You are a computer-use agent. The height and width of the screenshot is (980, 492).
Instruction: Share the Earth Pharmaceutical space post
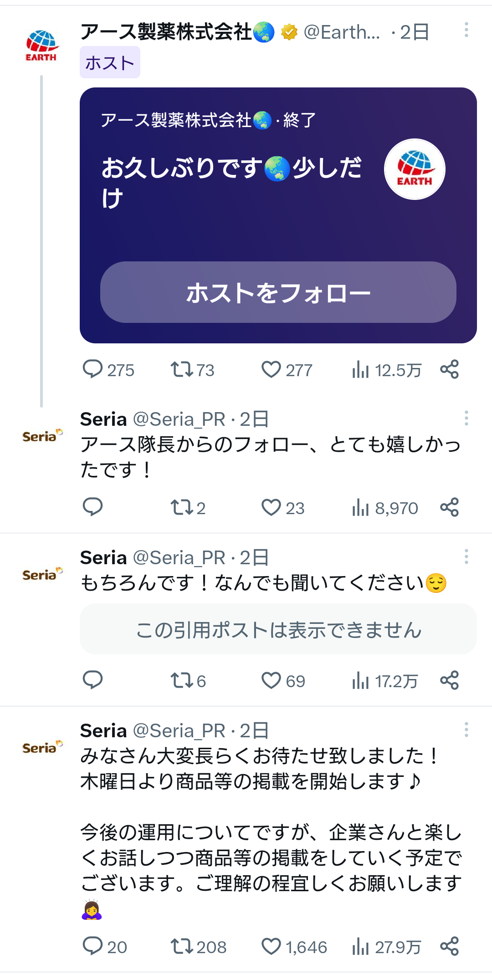[x=449, y=369]
